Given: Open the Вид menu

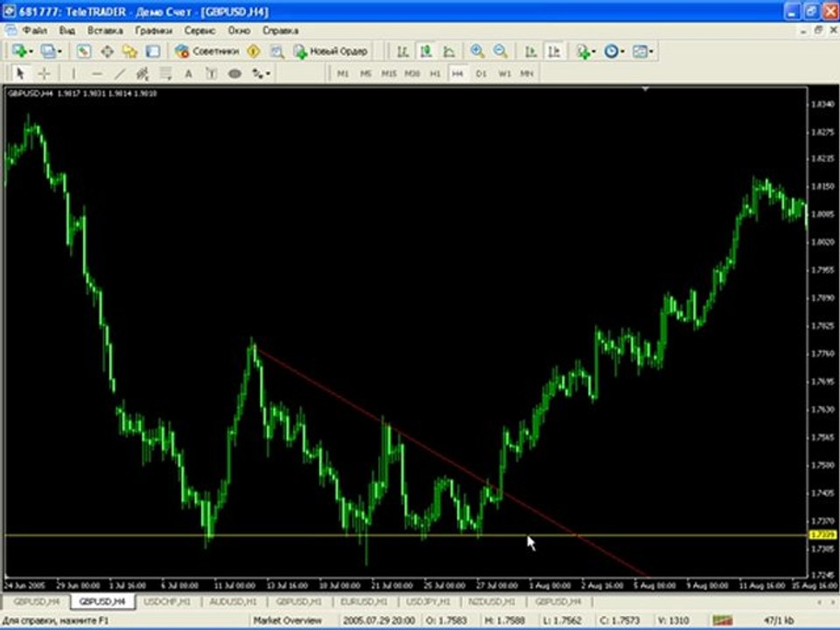Looking at the screenshot, I should tap(67, 31).
